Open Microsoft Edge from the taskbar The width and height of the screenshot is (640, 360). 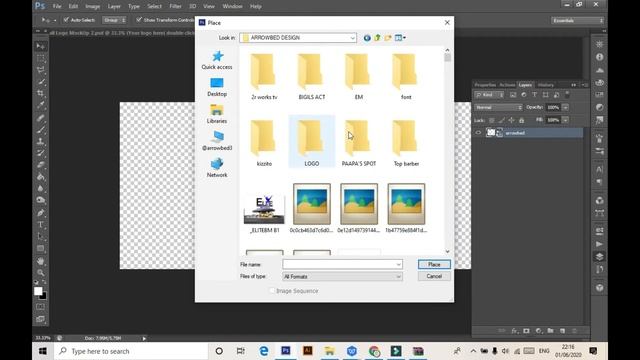(x=264, y=351)
